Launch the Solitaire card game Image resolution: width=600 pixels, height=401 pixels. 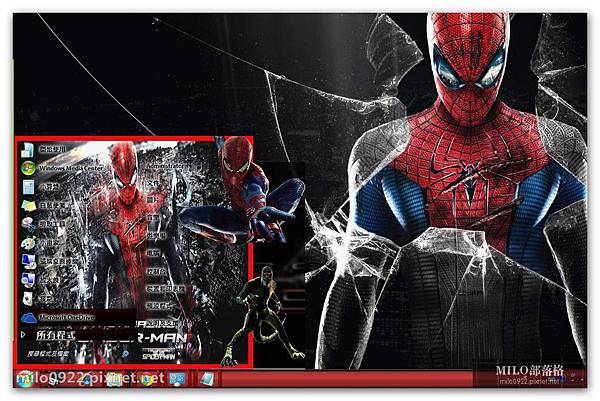(38, 298)
